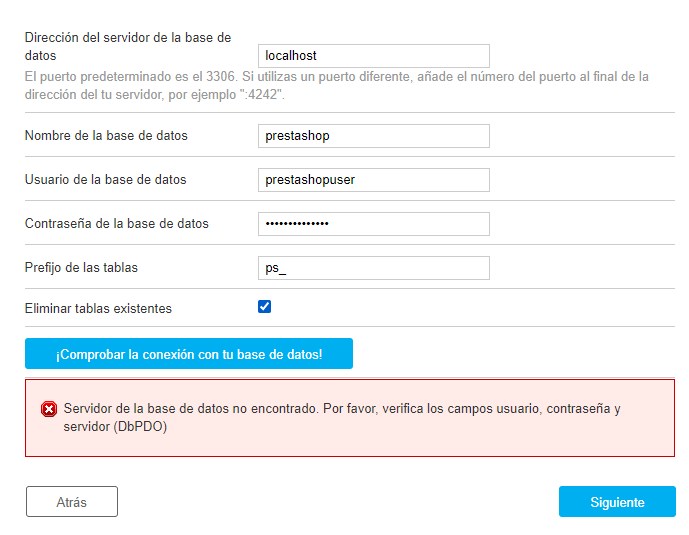Viewport: 689px width, 535px height.
Task: Focus the Nombre de la base de datos field
Action: [373, 135]
